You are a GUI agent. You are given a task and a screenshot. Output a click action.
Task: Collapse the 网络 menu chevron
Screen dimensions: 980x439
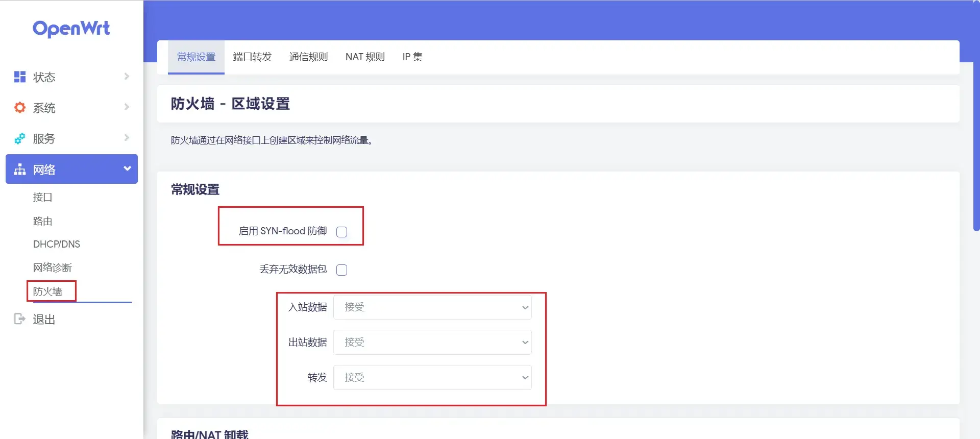(x=127, y=169)
